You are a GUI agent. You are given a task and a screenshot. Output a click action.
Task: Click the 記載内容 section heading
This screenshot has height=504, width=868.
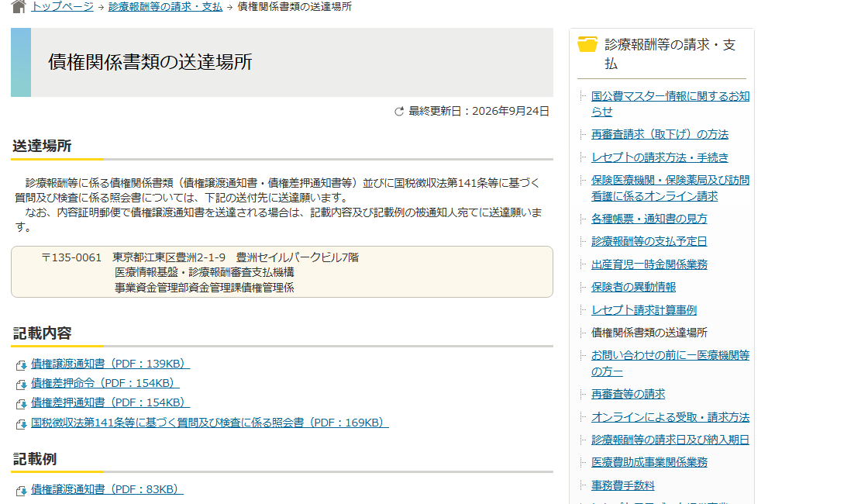point(42,333)
